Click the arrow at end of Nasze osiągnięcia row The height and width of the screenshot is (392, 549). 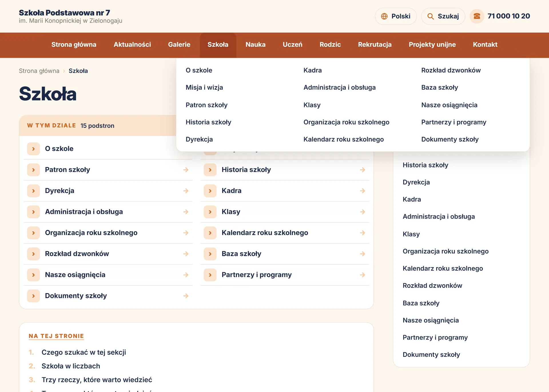[186, 275]
